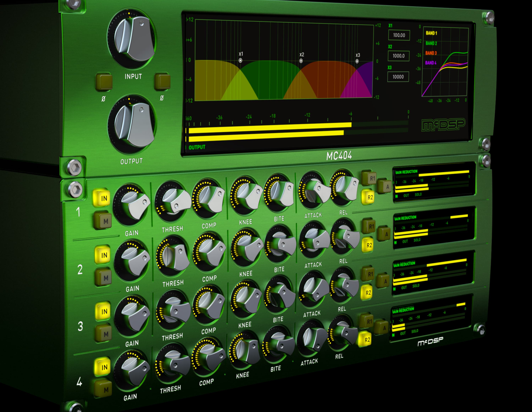532x412 pixels.
Task: Select R2 release mode for band 2
Action: pos(367,245)
